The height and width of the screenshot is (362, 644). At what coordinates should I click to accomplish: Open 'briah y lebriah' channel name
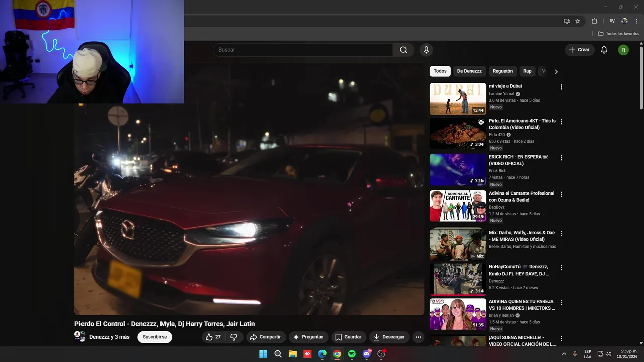501,315
